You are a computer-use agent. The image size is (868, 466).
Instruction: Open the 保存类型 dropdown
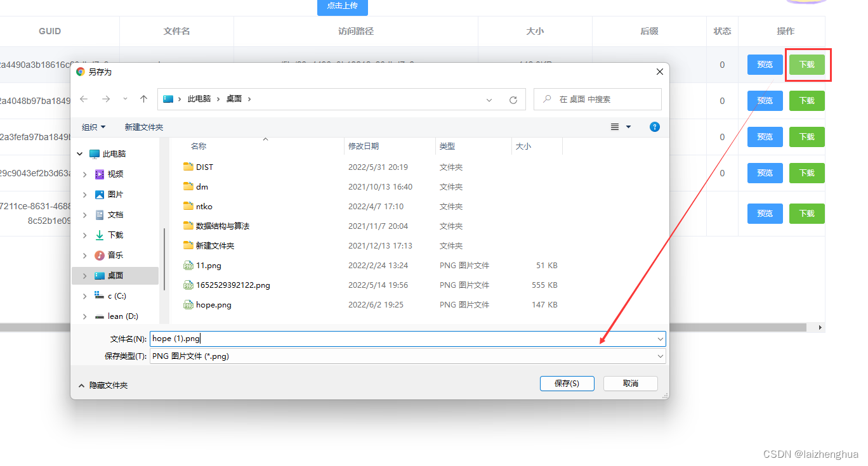pos(408,356)
